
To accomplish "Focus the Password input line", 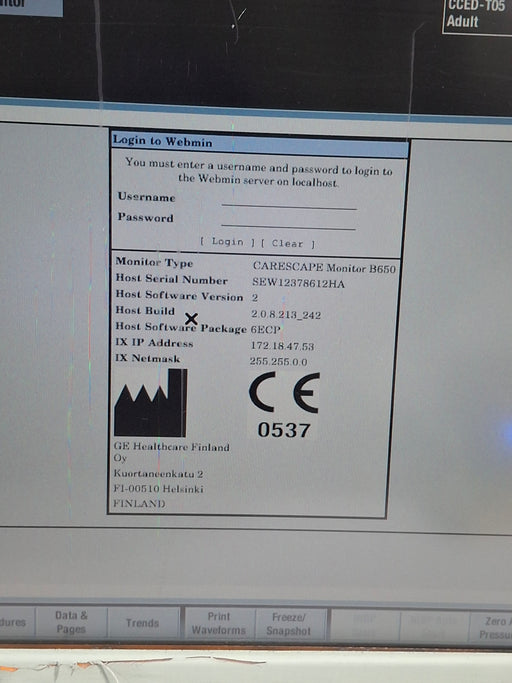I will click(288, 222).
